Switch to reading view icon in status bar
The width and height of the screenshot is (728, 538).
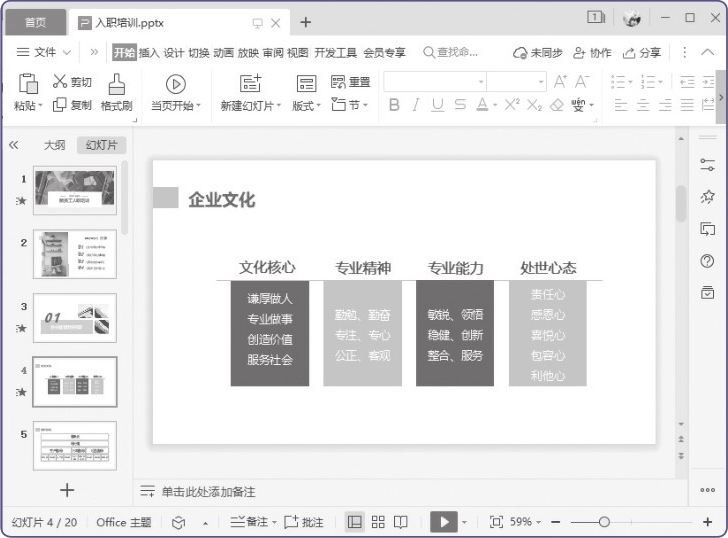pos(401,522)
